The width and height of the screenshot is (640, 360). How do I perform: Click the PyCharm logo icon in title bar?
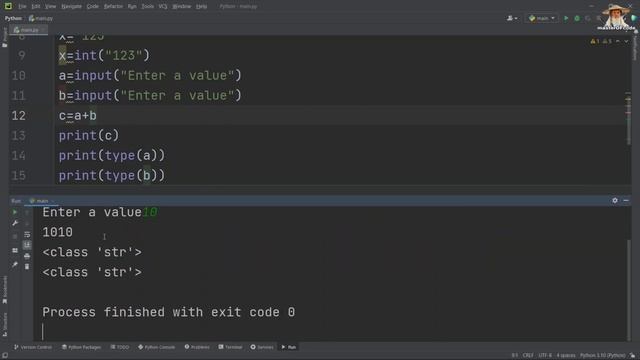pyautogui.click(x=8, y=6)
